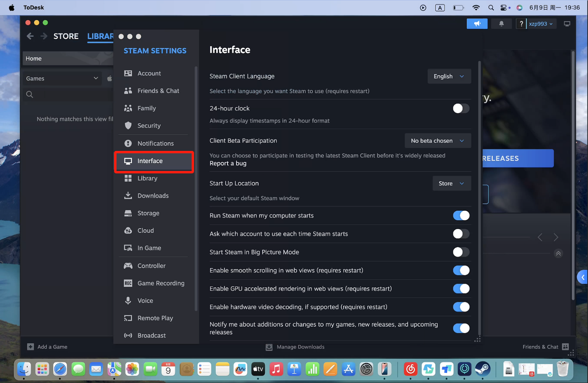Open the xzp993 account dropdown
Viewport: 588px width, 383px height.
541,24
